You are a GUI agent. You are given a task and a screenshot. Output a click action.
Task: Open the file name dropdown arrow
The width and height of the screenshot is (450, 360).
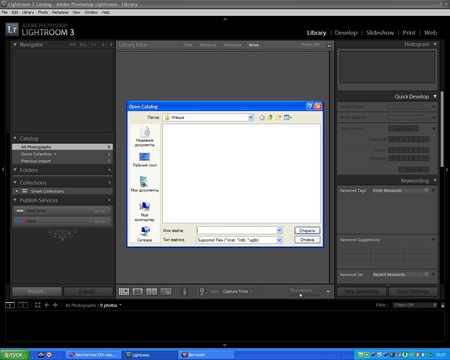pos(279,230)
